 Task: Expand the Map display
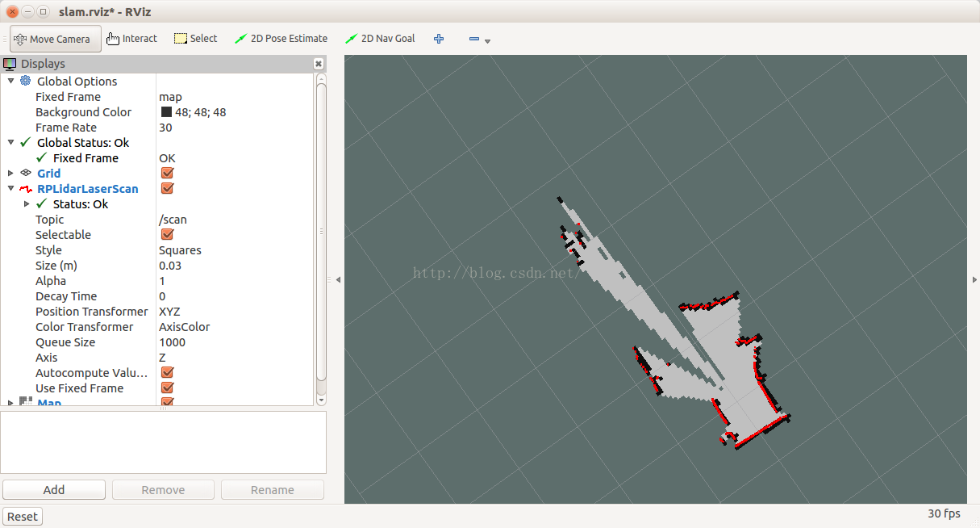click(10, 401)
